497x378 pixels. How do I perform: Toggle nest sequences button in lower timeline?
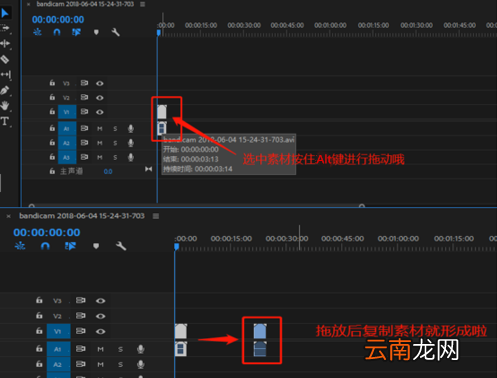(x=20, y=246)
